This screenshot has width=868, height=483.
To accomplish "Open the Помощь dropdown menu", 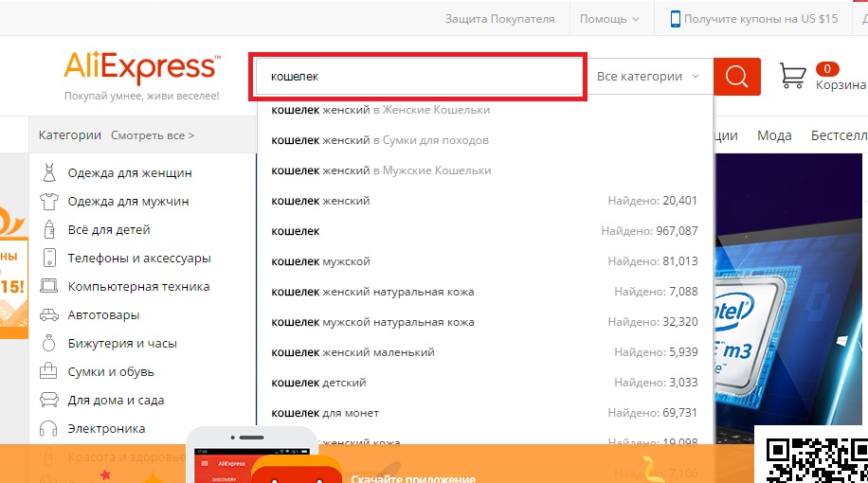I will tap(609, 19).
